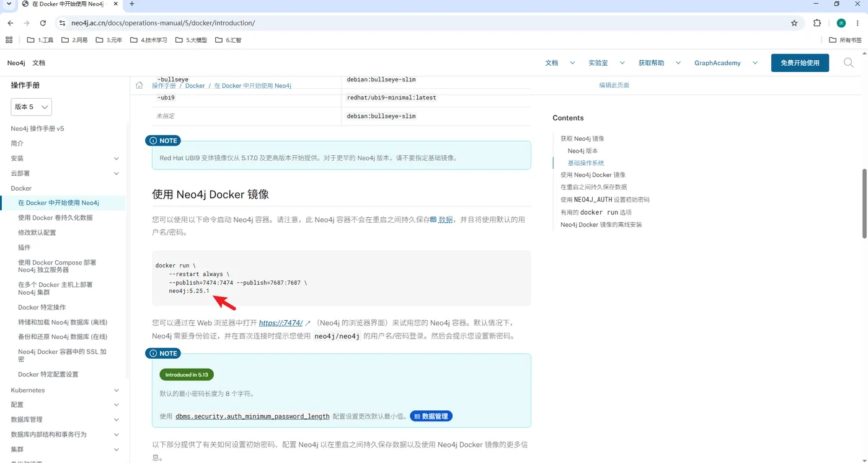
Task: Jump to 在重启之间持久保存数据 in Contents
Action: [593, 187]
